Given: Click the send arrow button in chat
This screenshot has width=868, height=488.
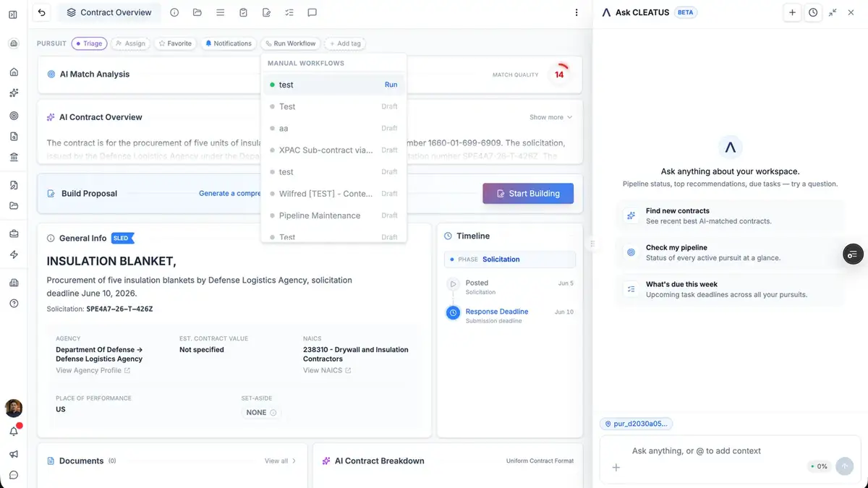Looking at the screenshot, I should click(843, 466).
